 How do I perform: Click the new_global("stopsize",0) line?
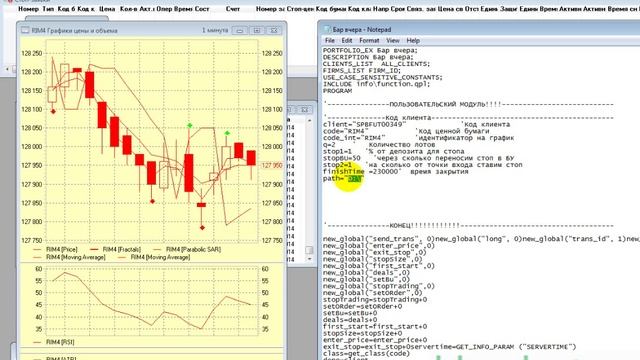(x=372, y=259)
